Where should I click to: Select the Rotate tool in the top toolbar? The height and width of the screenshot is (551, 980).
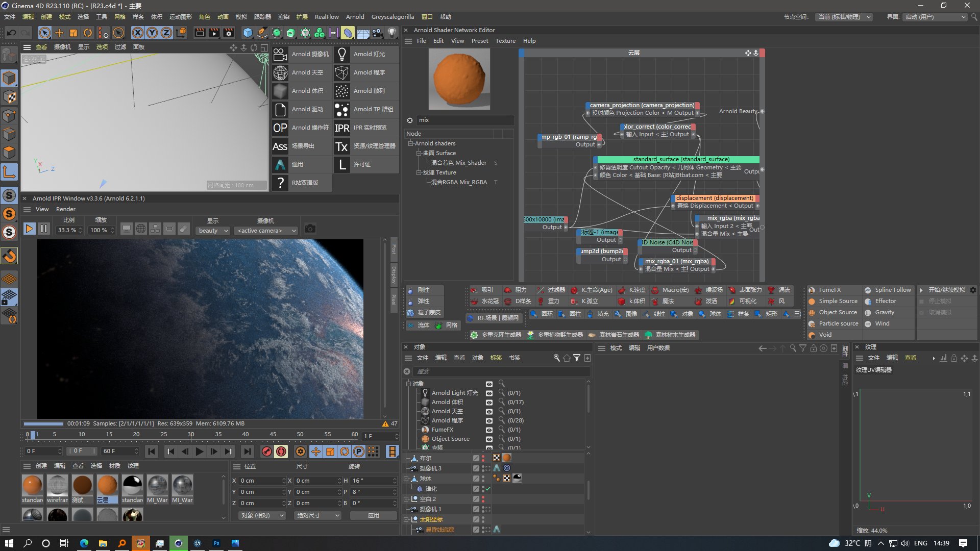[x=88, y=33]
